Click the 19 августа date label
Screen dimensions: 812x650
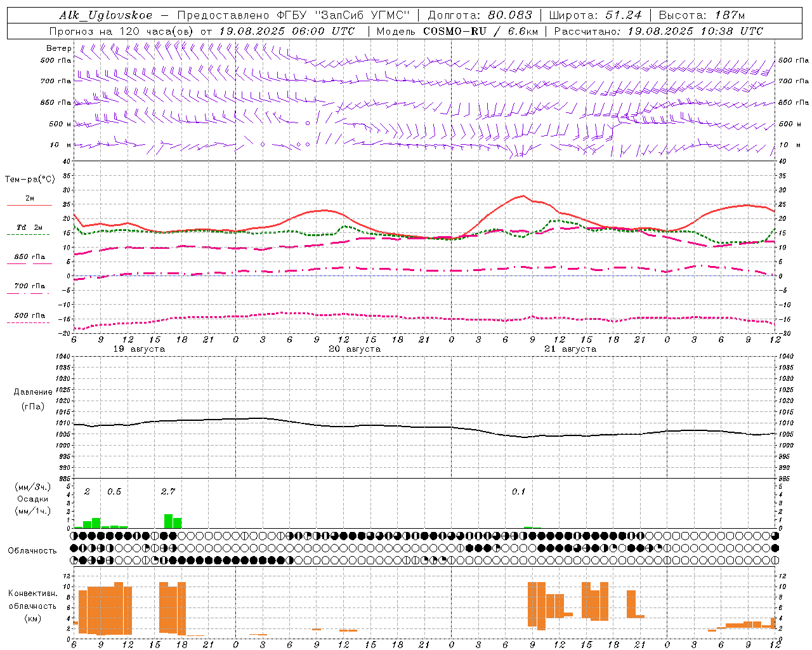coord(139,349)
